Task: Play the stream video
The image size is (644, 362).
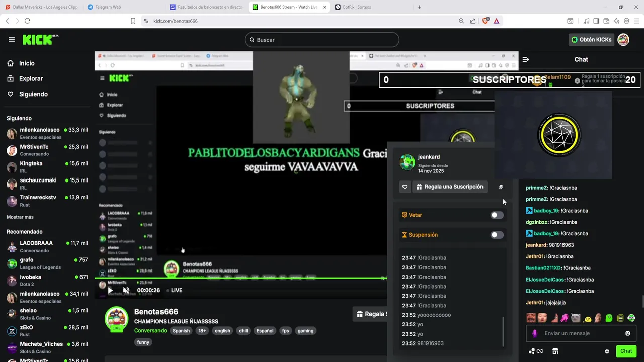Action: [110, 290]
